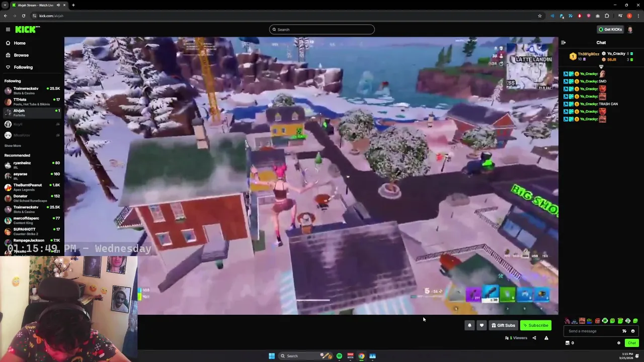Screen dimensions: 644x362
Task: Click Yo_Cracky's SMD chat message
Action: point(585,81)
